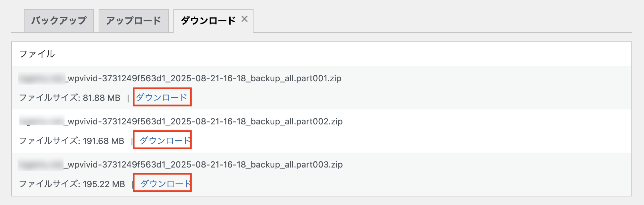
Task: Open the アップロード tab
Action: point(134,21)
